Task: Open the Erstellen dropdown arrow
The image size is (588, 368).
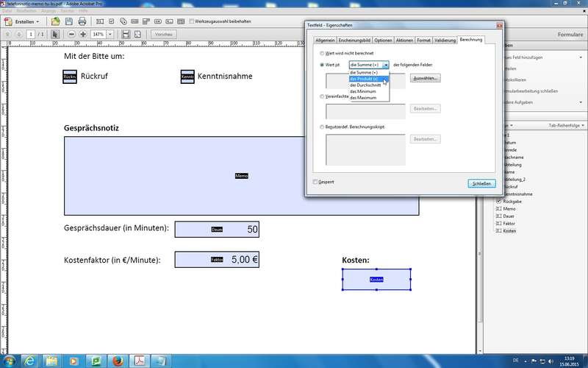Action: [x=37, y=22]
